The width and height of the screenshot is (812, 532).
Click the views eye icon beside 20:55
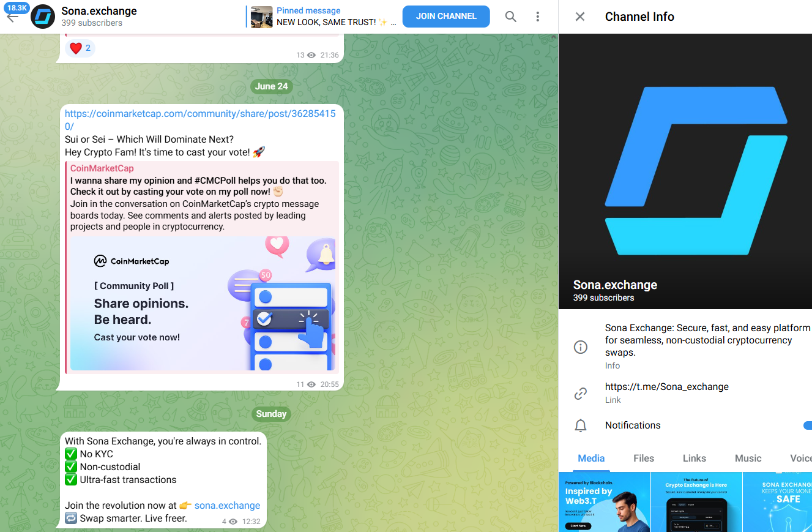coord(311,384)
